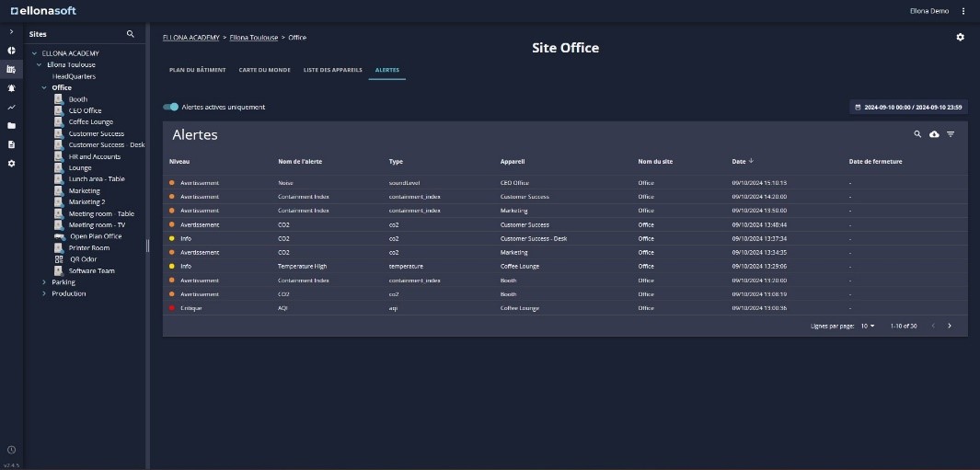This screenshot has width=980, height=470.
Task: Switch to the Plan du bâtiment tab
Action: click(197, 70)
